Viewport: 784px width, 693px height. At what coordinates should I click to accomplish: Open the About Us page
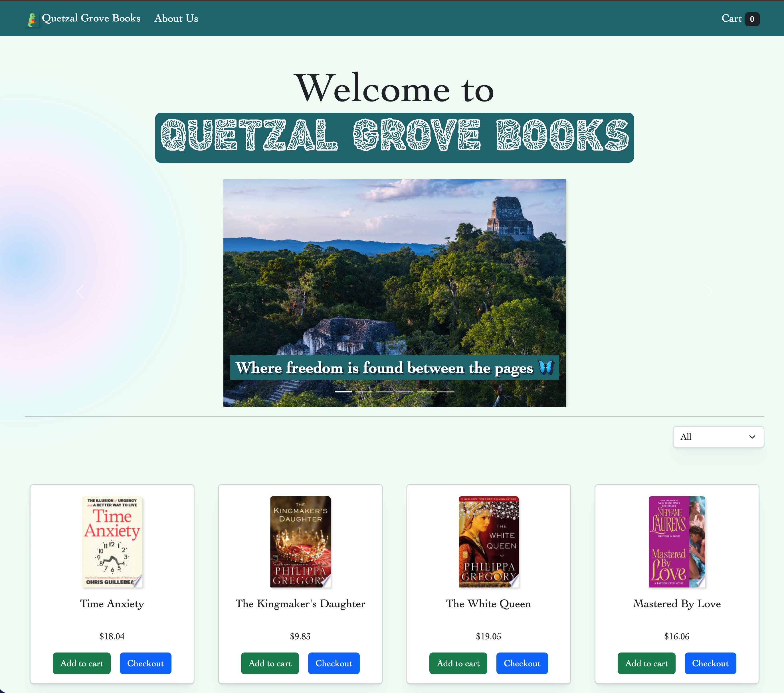tap(176, 19)
